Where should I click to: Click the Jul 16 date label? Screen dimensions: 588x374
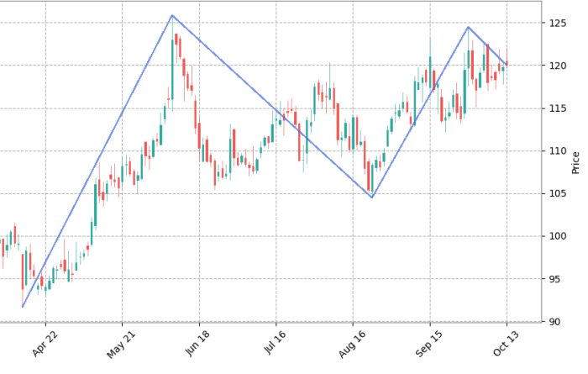[x=276, y=343]
